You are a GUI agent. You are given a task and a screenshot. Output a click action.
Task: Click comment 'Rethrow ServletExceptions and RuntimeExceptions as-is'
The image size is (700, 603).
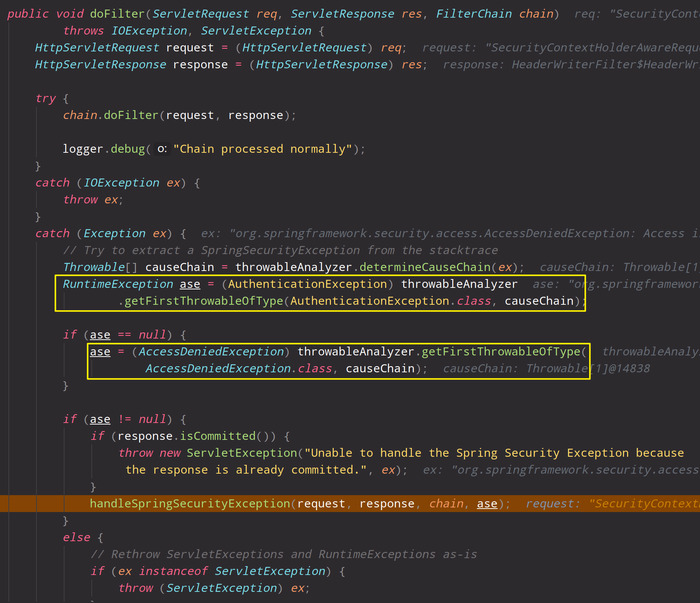tap(284, 554)
